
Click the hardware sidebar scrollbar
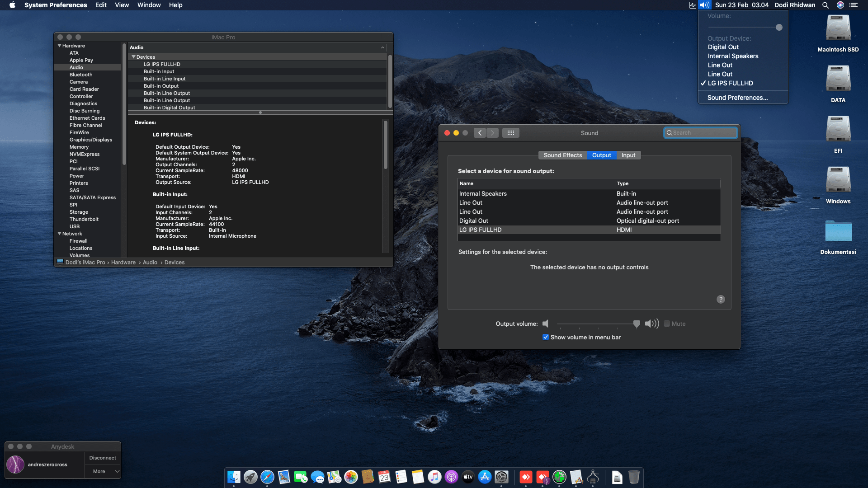pyautogui.click(x=124, y=104)
